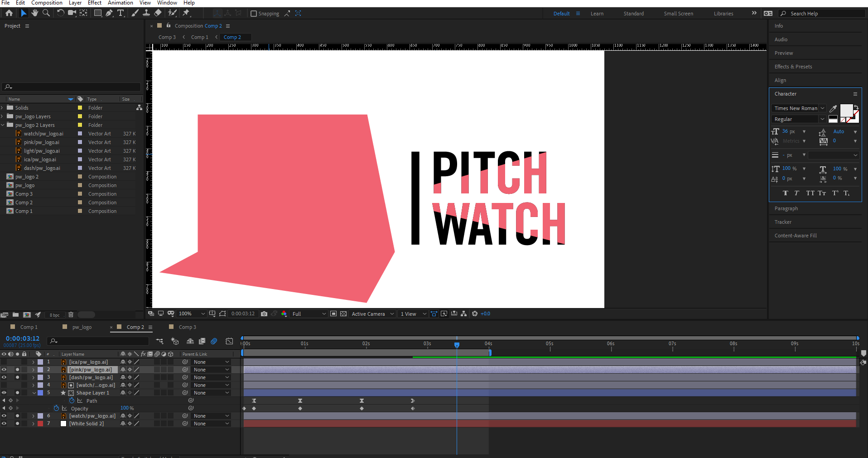Expand the Solids folder in Project panel
The image size is (868, 458).
click(3, 107)
